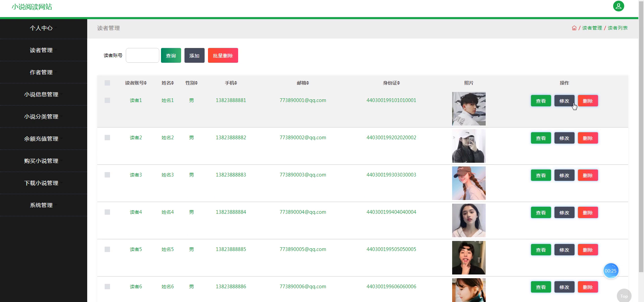Viewport: 644px width, 302px height.
Task: Click 小说阅读网站 site title
Action: pyautogui.click(x=32, y=7)
